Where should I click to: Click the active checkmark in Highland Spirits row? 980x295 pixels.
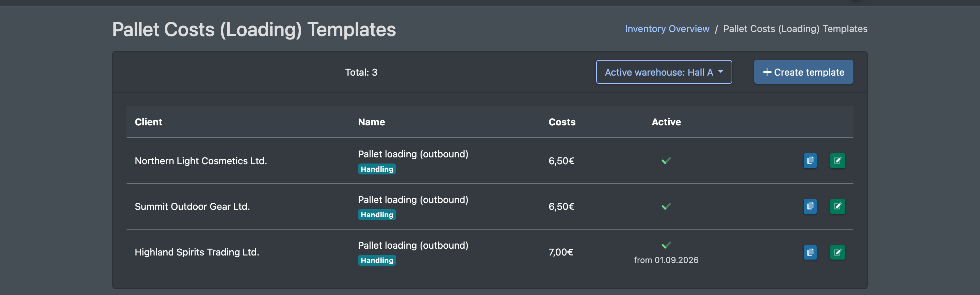coord(666,246)
